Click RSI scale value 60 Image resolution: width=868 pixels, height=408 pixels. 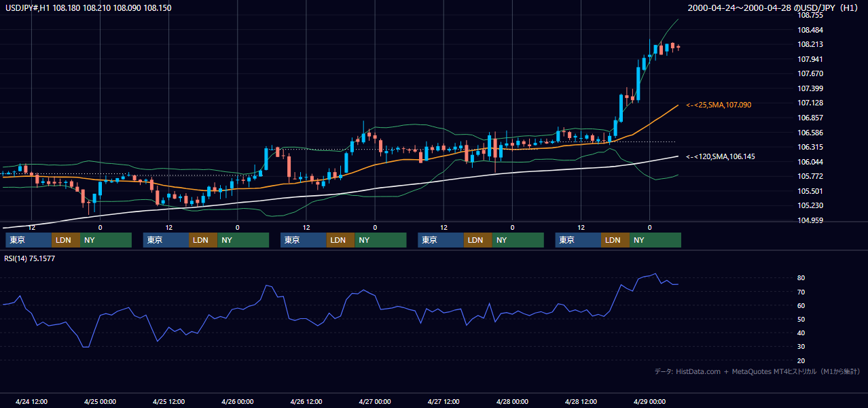pos(801,305)
